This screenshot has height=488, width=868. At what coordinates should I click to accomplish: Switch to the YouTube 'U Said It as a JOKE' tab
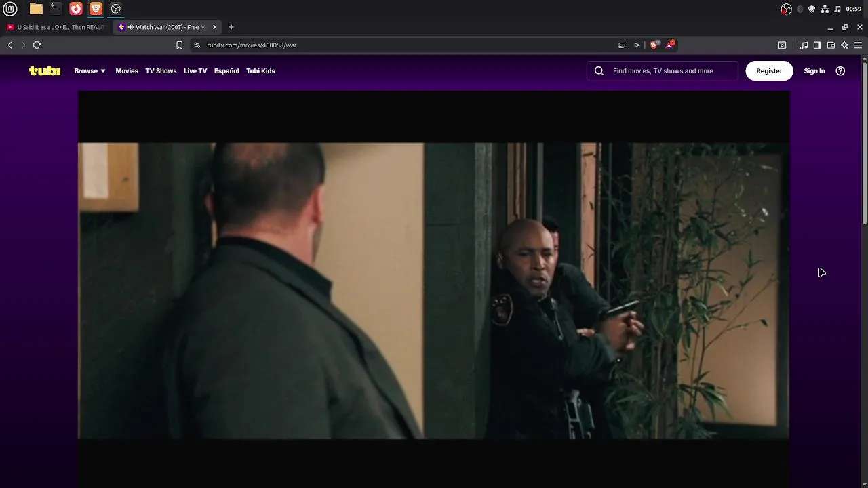pos(56,27)
